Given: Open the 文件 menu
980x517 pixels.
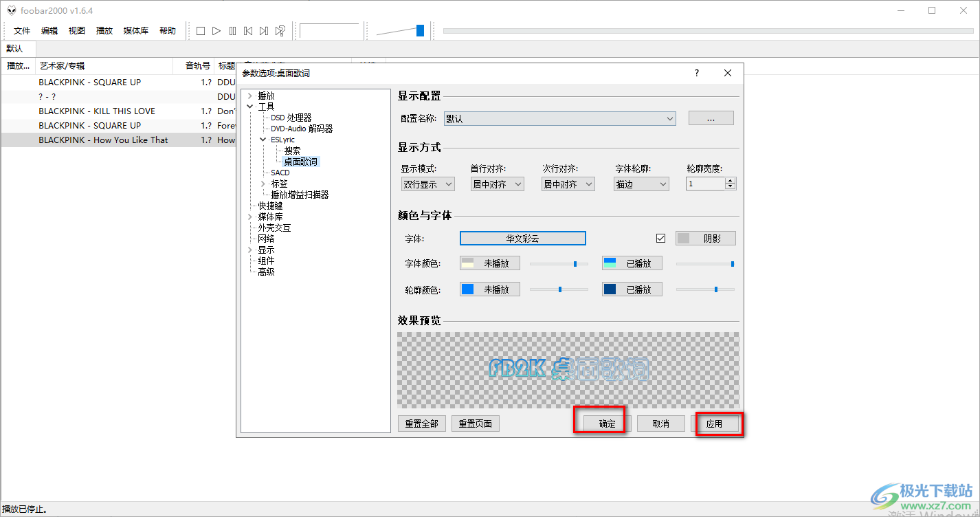Looking at the screenshot, I should (22, 31).
